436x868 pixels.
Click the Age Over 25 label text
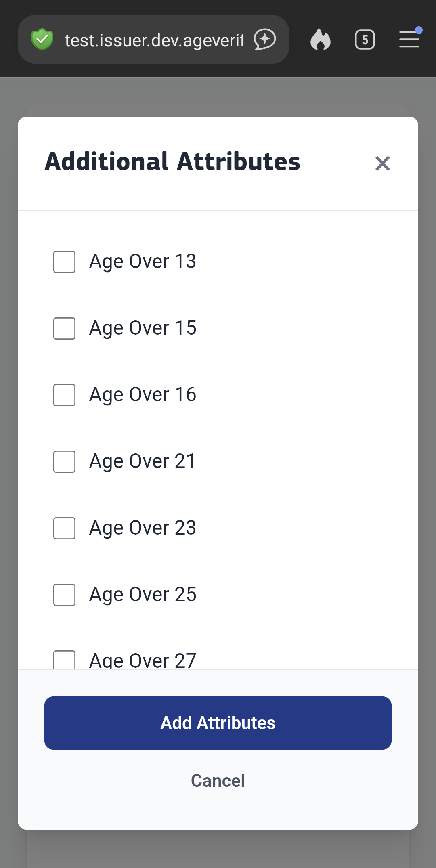143,595
